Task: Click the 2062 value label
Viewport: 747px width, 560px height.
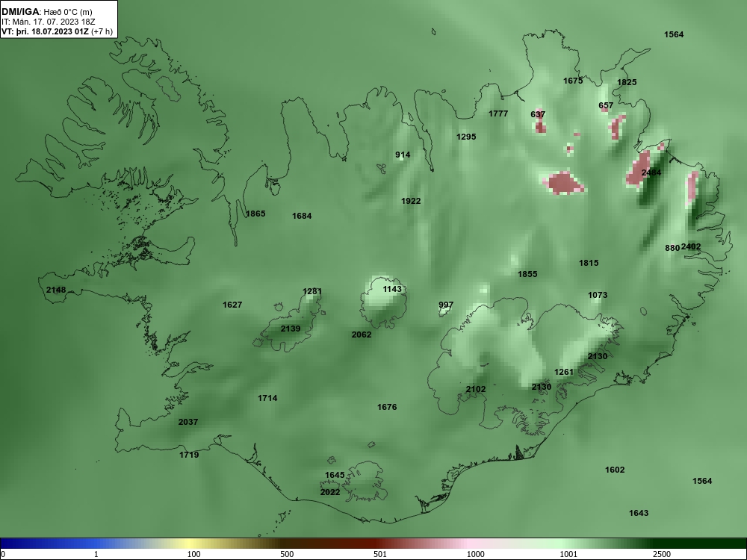Action: (362, 335)
